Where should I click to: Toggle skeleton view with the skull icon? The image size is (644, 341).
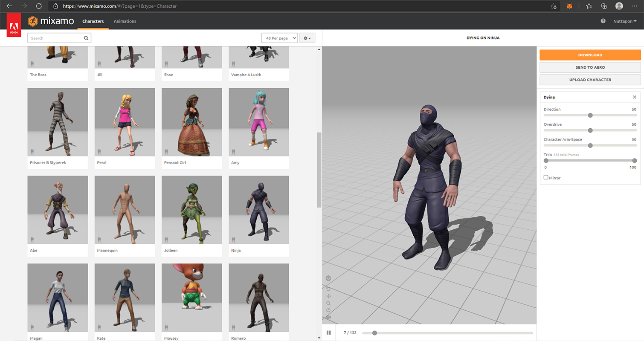(x=328, y=278)
